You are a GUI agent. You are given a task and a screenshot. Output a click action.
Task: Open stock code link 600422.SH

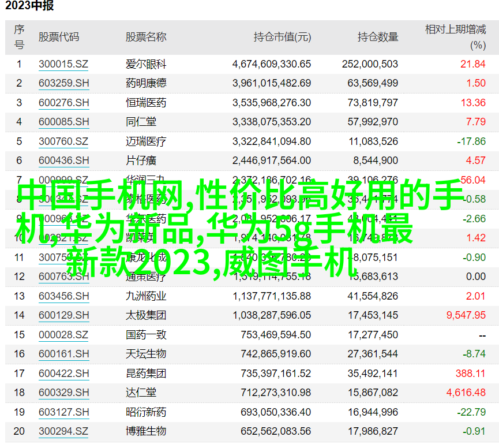click(x=63, y=374)
